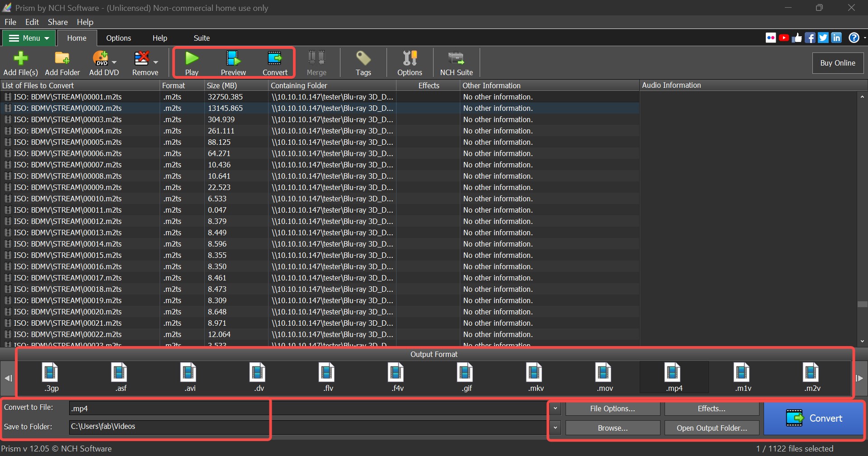868x456 pixels.
Task: Launch NCH Suite from its icon
Action: click(x=456, y=62)
